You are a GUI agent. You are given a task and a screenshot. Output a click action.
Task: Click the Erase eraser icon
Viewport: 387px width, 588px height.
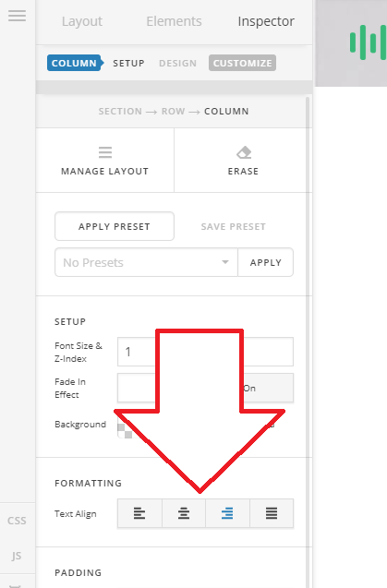pyautogui.click(x=244, y=152)
